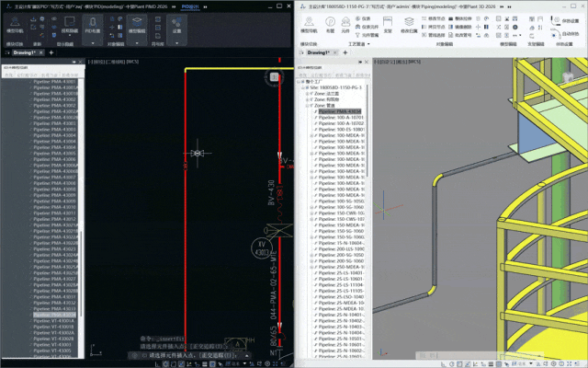
Task: Choose 批改管号 in Plant 3D ribbon
Action: (x=460, y=35)
